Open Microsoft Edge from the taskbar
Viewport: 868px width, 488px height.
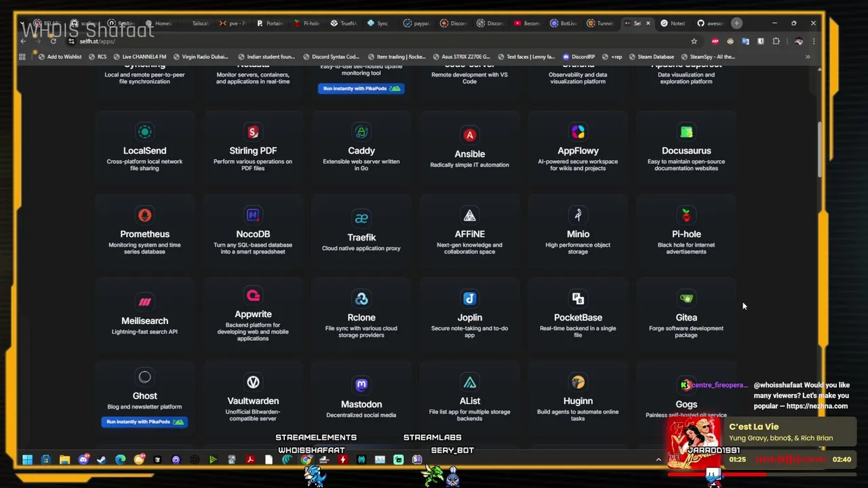tap(120, 460)
